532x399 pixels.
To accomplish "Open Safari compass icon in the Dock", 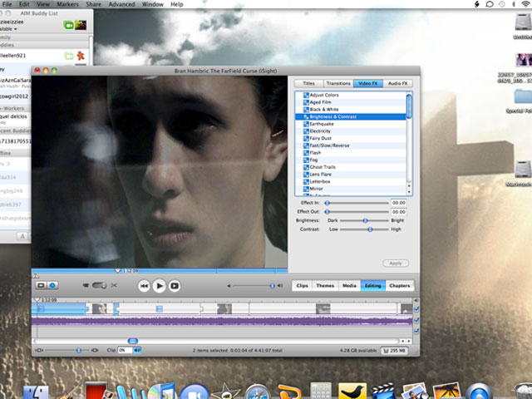I will 257,392.
